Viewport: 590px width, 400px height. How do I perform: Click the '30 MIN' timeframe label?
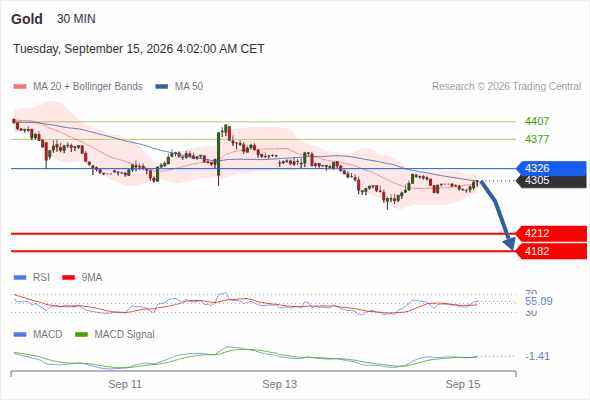tap(76, 19)
